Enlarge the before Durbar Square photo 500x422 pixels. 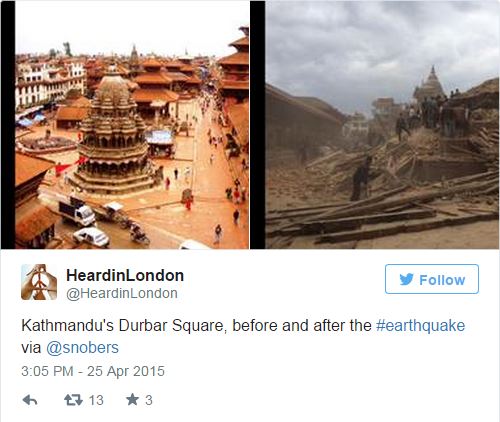pos(132,125)
